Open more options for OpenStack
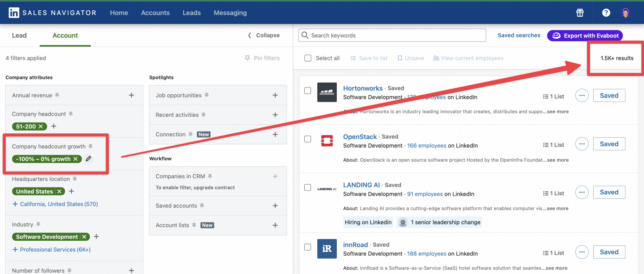This screenshot has height=274, width=644. [582, 144]
